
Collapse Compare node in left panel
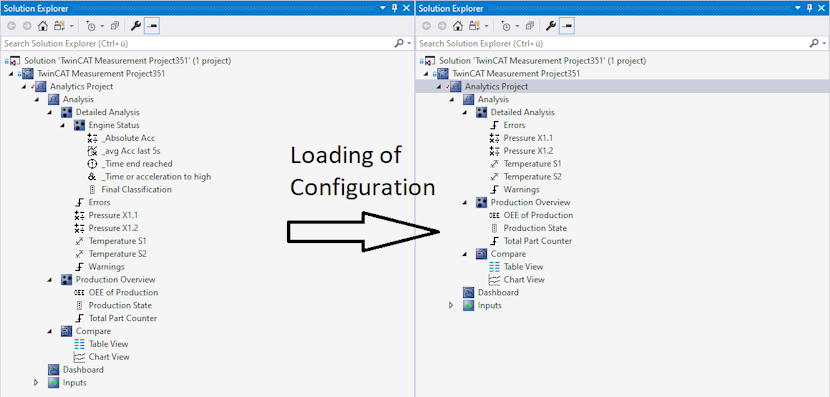point(49,331)
